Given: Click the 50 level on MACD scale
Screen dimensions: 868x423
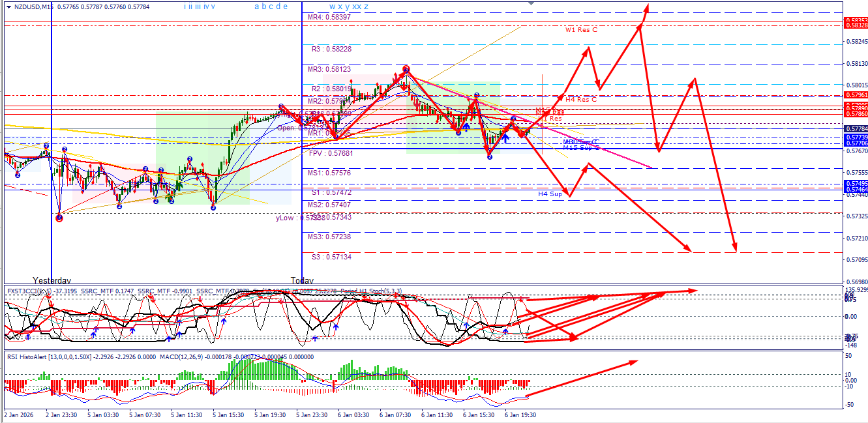Looking at the screenshot, I should (x=849, y=356).
